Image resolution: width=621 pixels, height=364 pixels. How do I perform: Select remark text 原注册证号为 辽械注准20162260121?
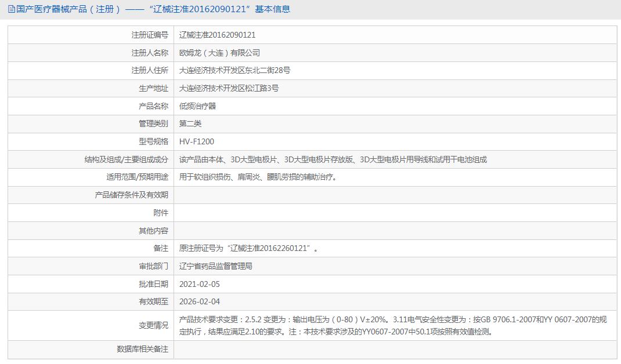(x=249, y=249)
